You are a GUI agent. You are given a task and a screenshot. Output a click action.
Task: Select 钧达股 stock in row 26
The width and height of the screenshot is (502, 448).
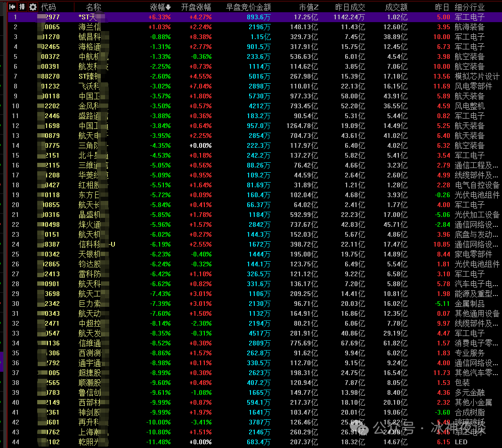click(89, 264)
